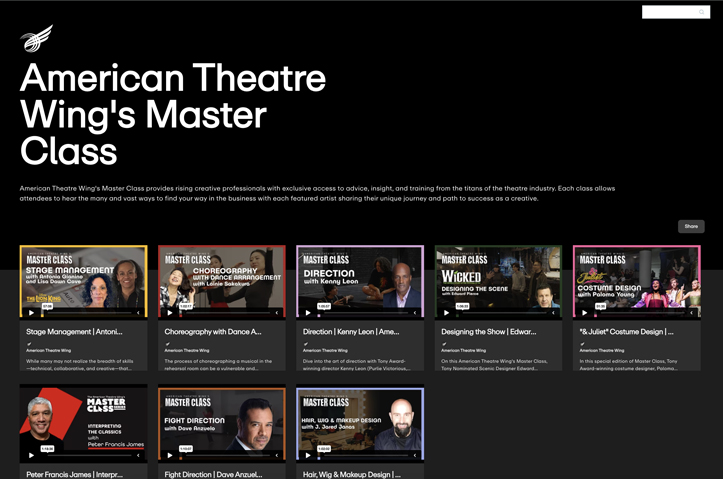Open the 'Hair, Wig & Makeup Design' title link
The width and height of the screenshot is (723, 479).
tap(352, 474)
